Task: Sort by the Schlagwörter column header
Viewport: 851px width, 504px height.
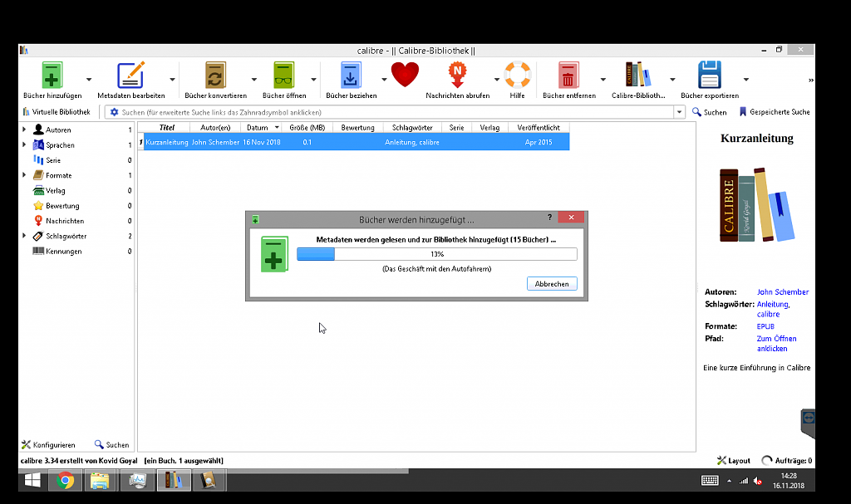Action: click(x=412, y=128)
